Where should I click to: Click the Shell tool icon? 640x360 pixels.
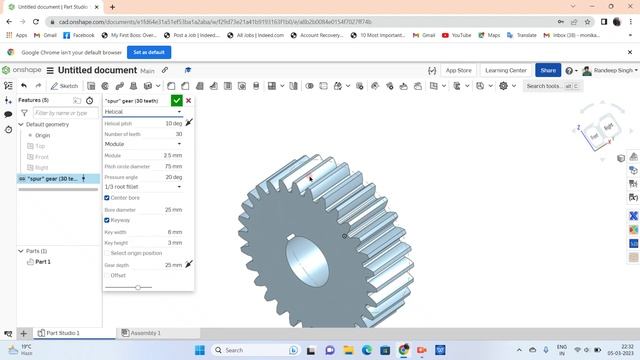click(228, 86)
